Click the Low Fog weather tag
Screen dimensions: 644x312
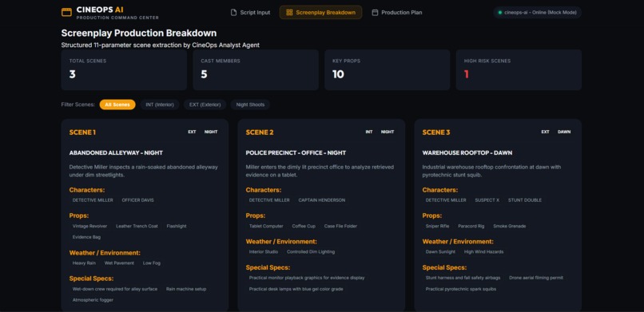click(x=152, y=263)
